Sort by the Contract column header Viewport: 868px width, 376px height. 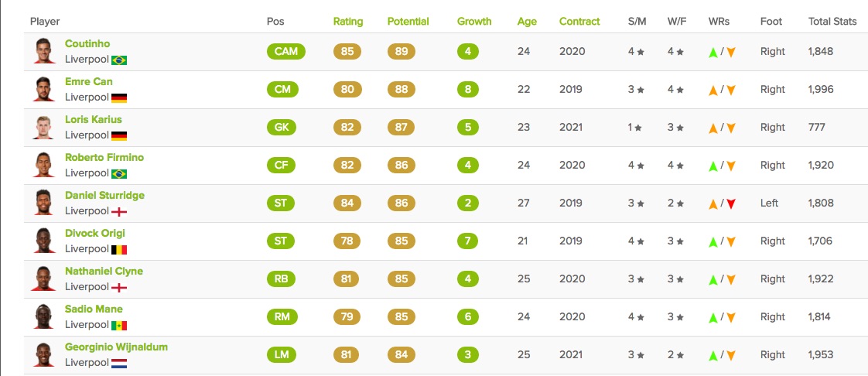[579, 22]
